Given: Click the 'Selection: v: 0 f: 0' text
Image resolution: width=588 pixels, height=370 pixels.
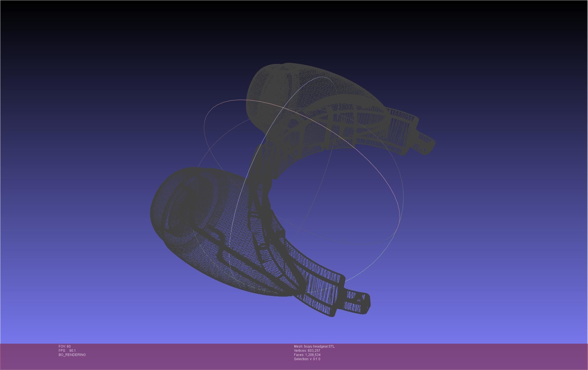Looking at the screenshot, I should (x=307, y=359).
